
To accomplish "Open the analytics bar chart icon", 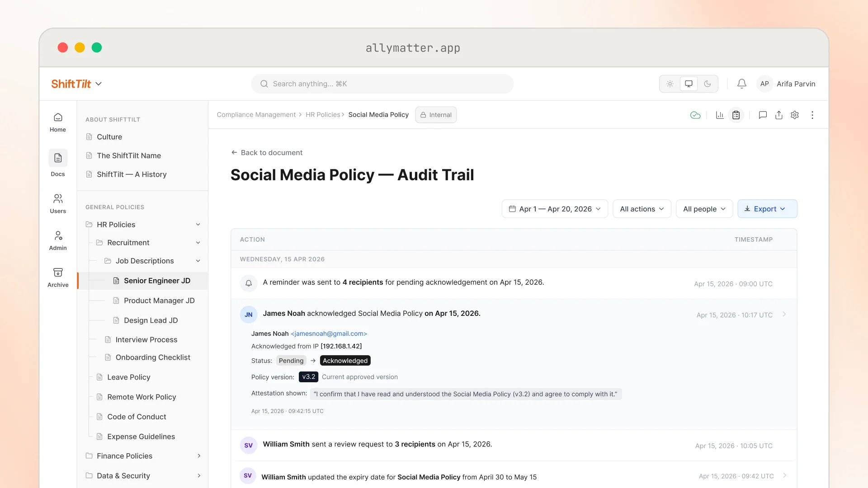I will click(720, 115).
